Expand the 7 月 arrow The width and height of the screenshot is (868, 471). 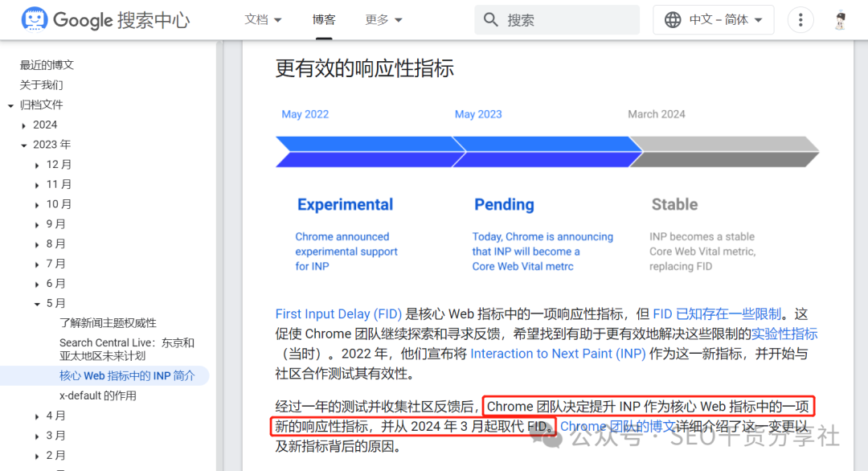click(37, 264)
